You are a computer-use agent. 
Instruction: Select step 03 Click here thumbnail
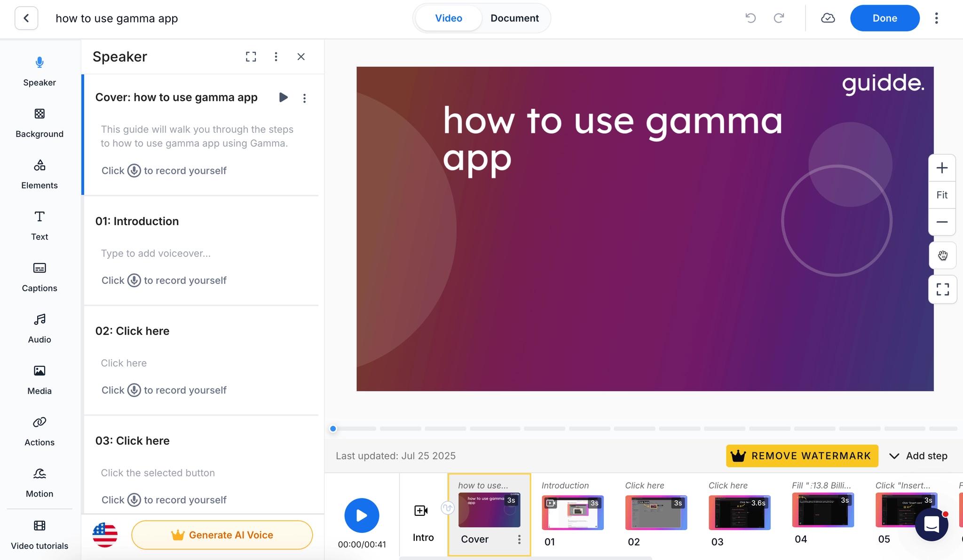pos(740,512)
